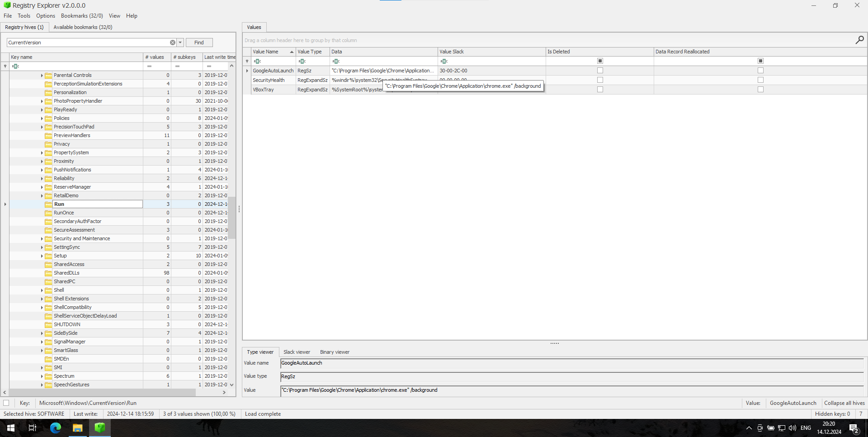Expand the Policies key
This screenshot has height=437, width=868.
click(x=42, y=119)
